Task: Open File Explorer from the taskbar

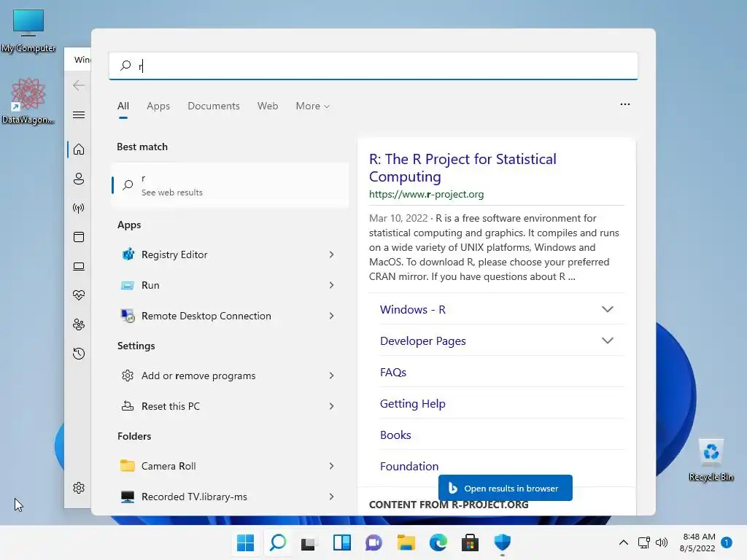Action: [x=406, y=542]
